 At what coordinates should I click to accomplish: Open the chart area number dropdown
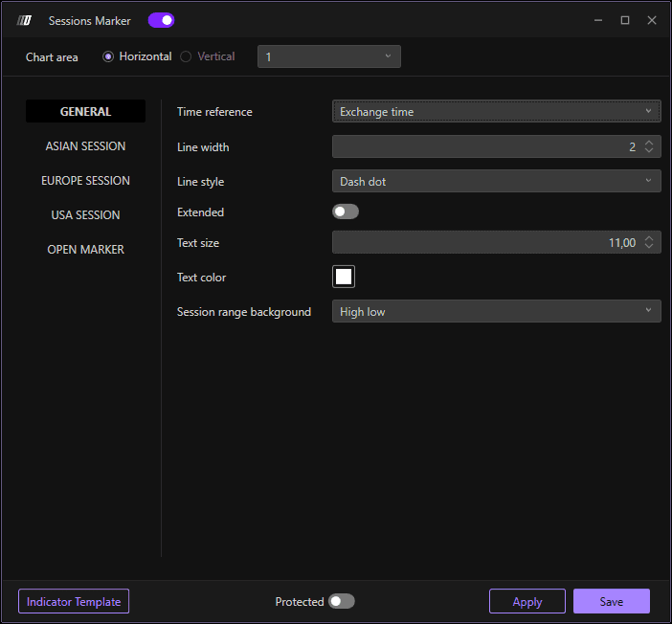pyautogui.click(x=328, y=56)
